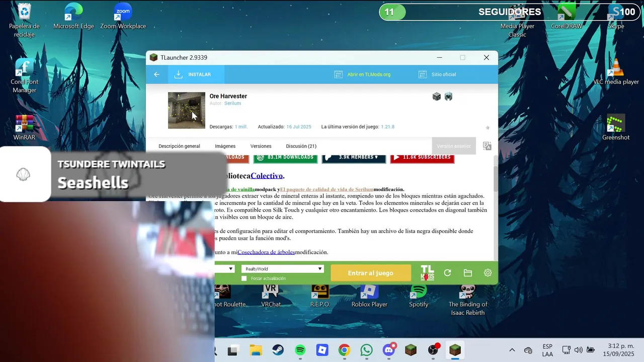Open the mod on TLMods.org
This screenshot has height=362, width=644.
(362, 74)
